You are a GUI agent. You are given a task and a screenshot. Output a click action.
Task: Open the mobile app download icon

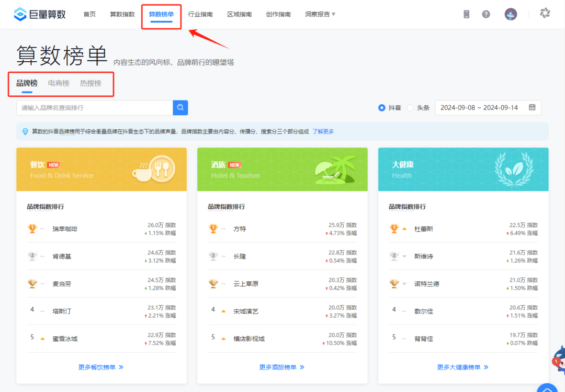[x=466, y=14]
